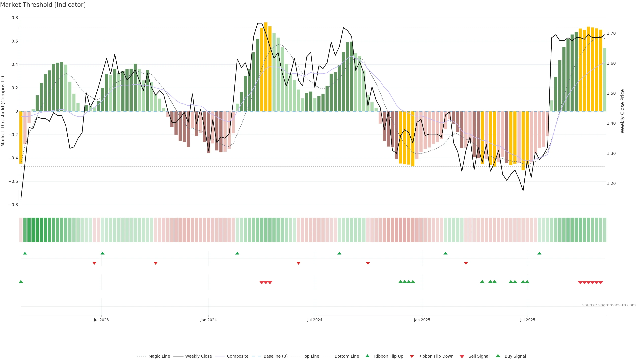Toggle Buy Signal legend entry
The height and width of the screenshot is (362, 644).
(x=515, y=356)
